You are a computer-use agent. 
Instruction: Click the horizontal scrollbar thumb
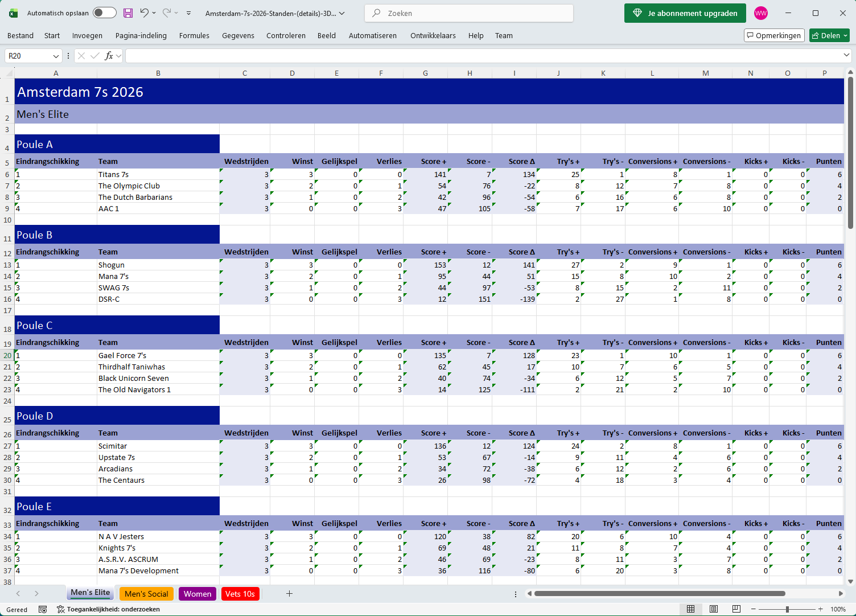(x=660, y=594)
